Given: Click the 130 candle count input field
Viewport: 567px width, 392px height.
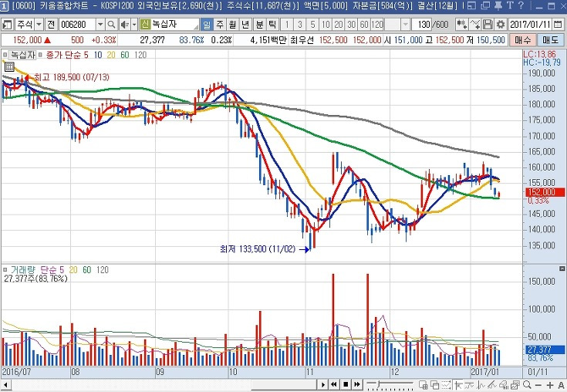Looking at the screenshot, I should 423,25.
